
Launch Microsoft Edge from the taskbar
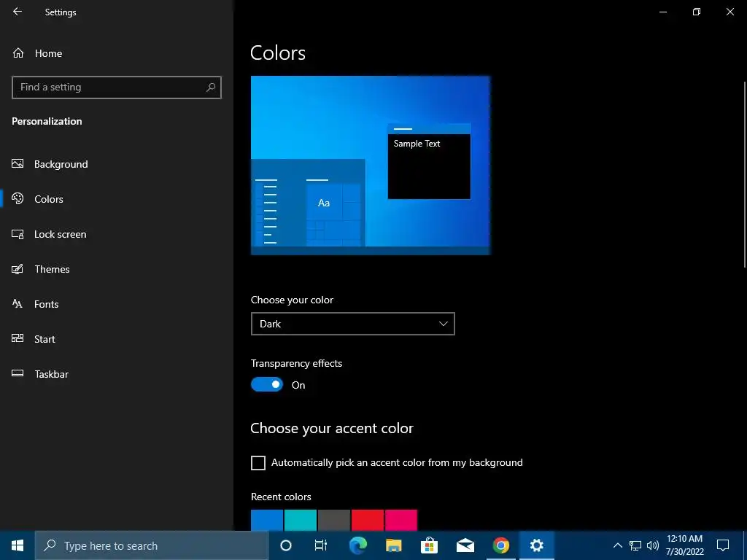click(357, 545)
